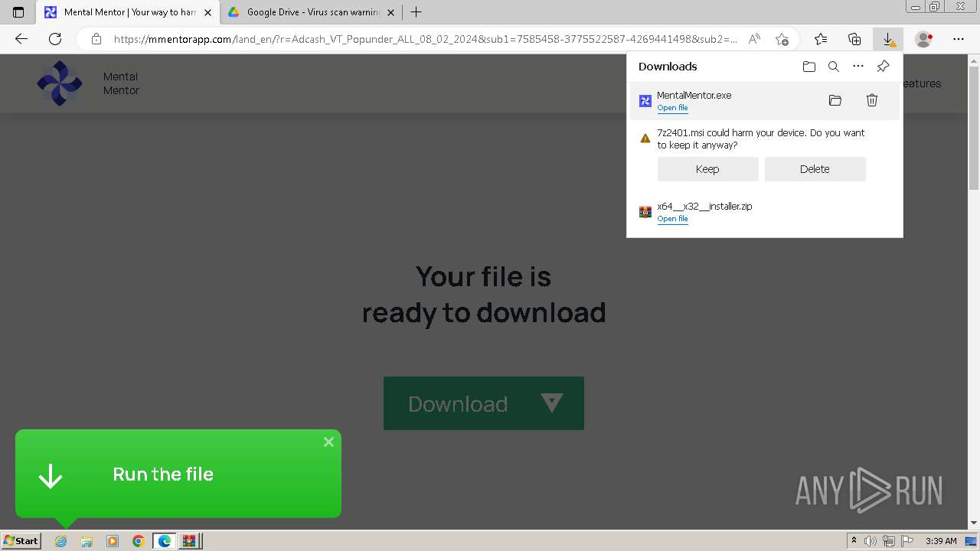Image resolution: width=980 pixels, height=551 pixels.
Task: Delete MentalMentor.exe with trash icon
Action: point(872,100)
